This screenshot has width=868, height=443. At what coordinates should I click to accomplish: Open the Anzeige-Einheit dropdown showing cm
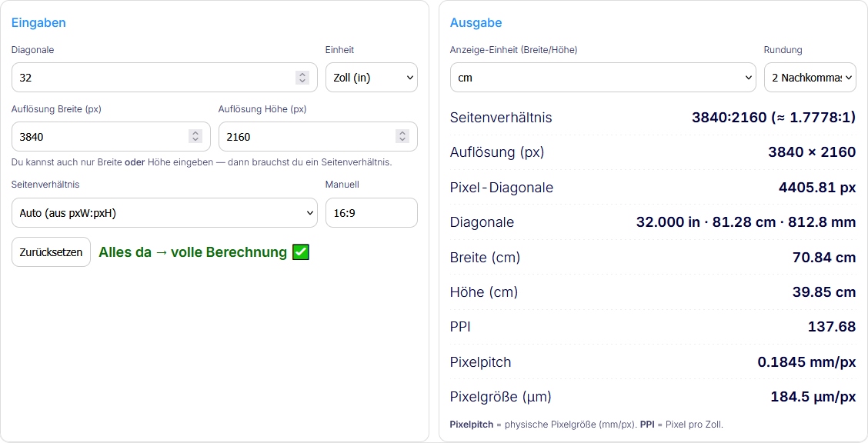pyautogui.click(x=603, y=77)
